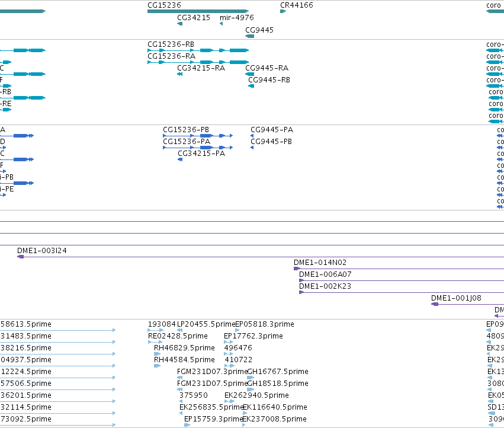This screenshot has height=428, width=504.
Task: Click the 32114.5prime EST row
Action: tap(58, 414)
